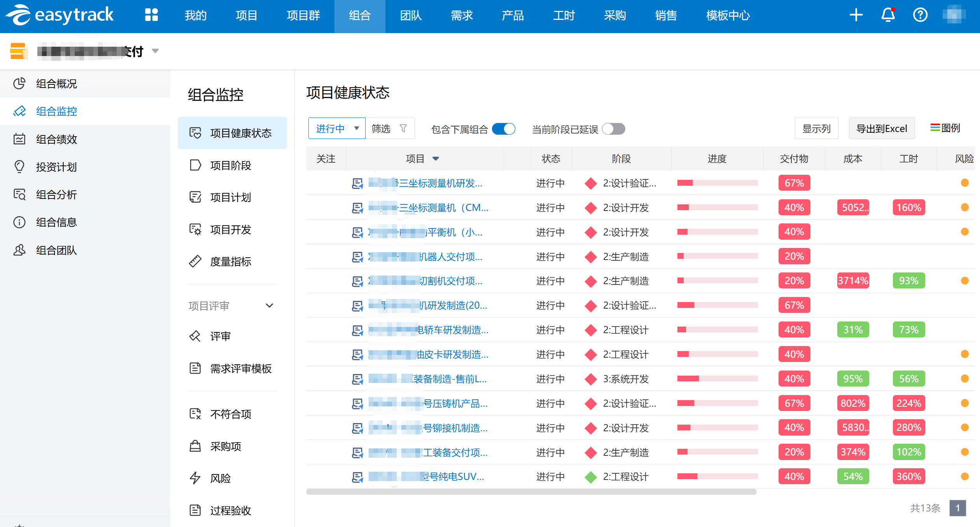The width and height of the screenshot is (980, 527).
Task: Open the 模板中心 top menu
Action: (x=728, y=16)
